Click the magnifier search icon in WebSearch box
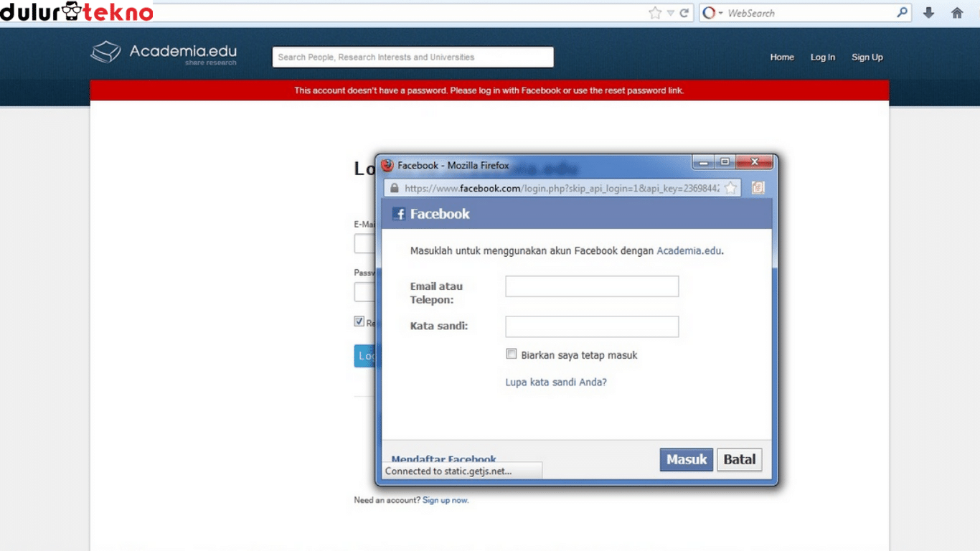Viewport: 980px width, 551px height. (903, 12)
